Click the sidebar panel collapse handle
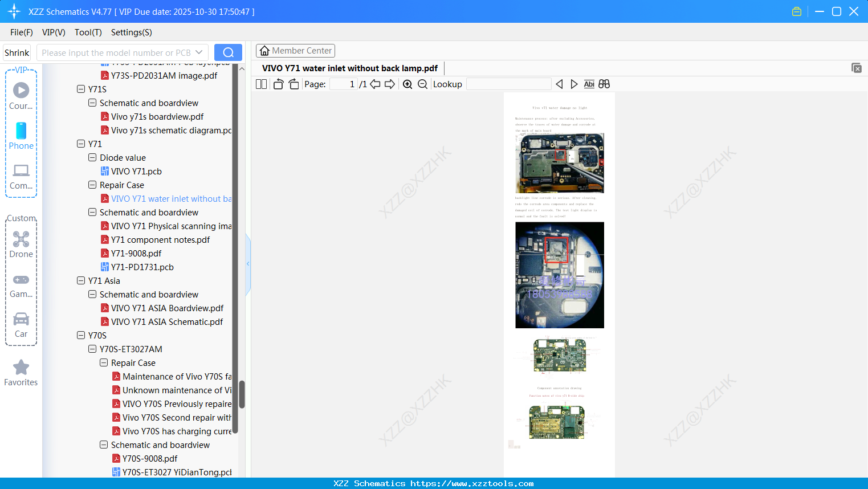Screen dimensions: 868x489 pyautogui.click(x=248, y=263)
